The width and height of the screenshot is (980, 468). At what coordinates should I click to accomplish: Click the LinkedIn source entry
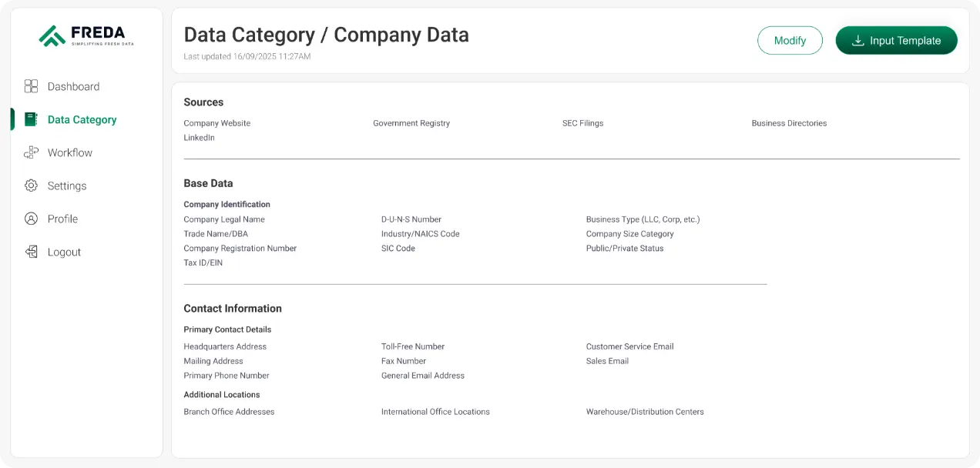(199, 138)
